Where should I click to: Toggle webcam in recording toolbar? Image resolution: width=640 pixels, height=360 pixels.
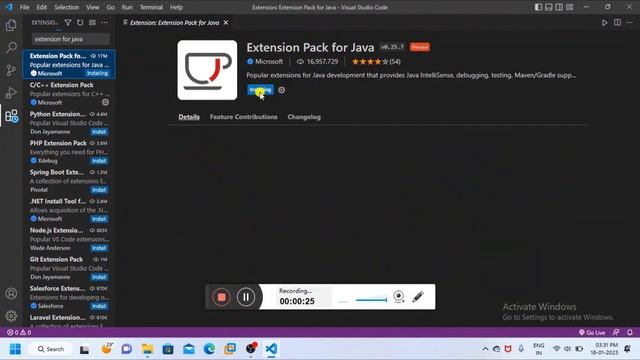click(399, 297)
